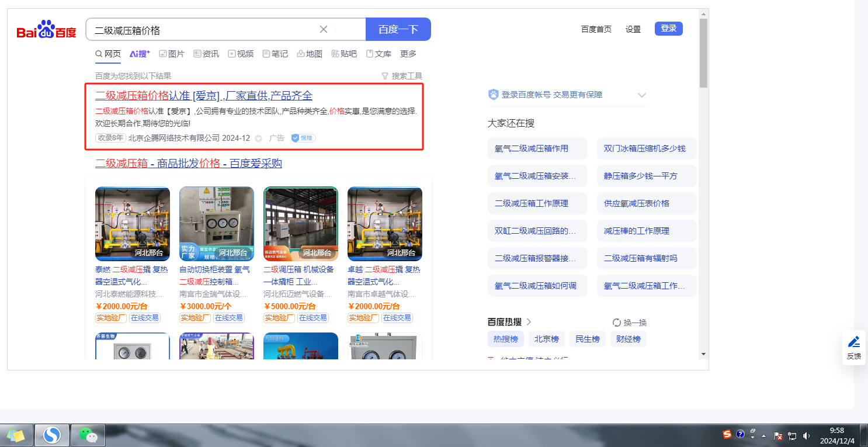This screenshot has width=868, height=447.
Task: Select the 北京榜 hot search tab
Action: click(x=547, y=339)
